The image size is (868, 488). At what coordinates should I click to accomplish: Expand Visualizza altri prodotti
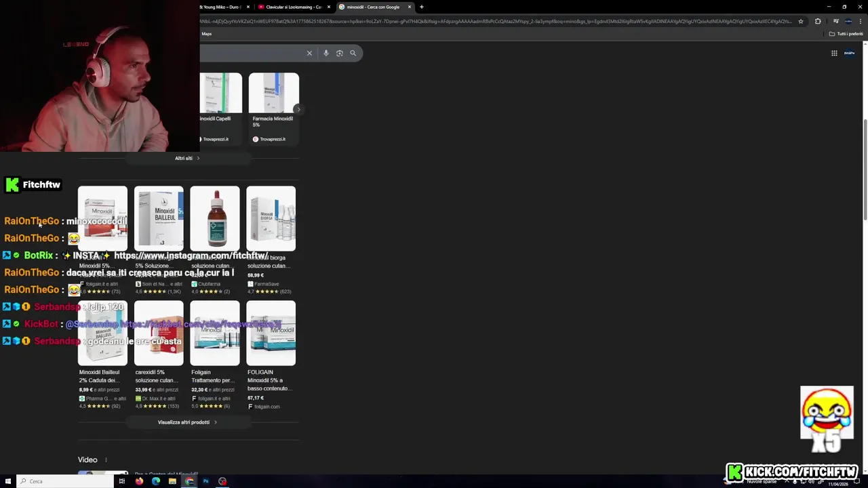click(x=188, y=422)
